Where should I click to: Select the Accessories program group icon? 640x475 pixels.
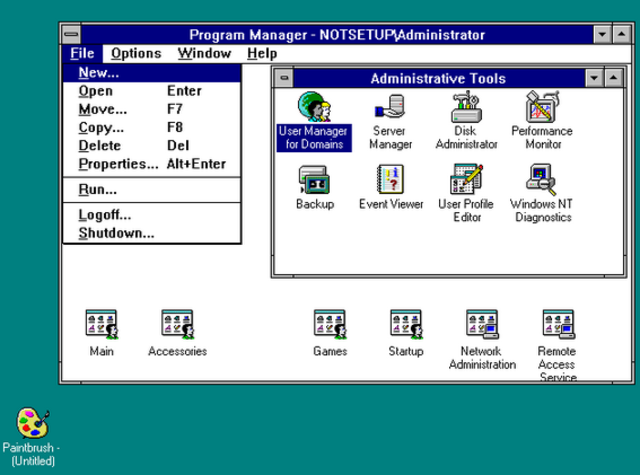[x=178, y=325]
